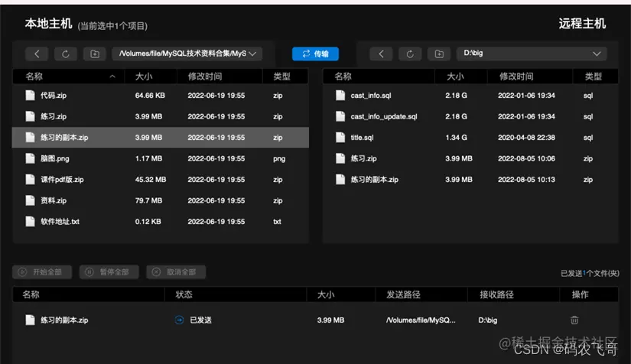Sort local files by 大小 column
This screenshot has height=364, width=631.
(151, 76)
